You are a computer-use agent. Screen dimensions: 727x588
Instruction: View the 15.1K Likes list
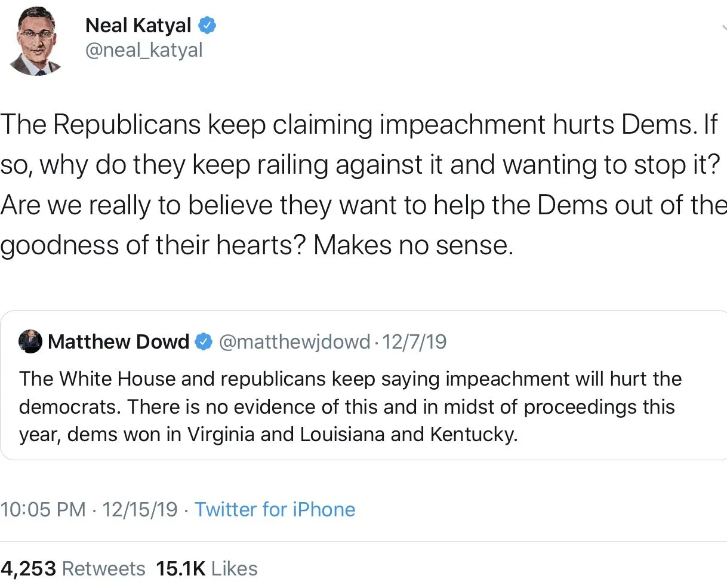(x=207, y=568)
